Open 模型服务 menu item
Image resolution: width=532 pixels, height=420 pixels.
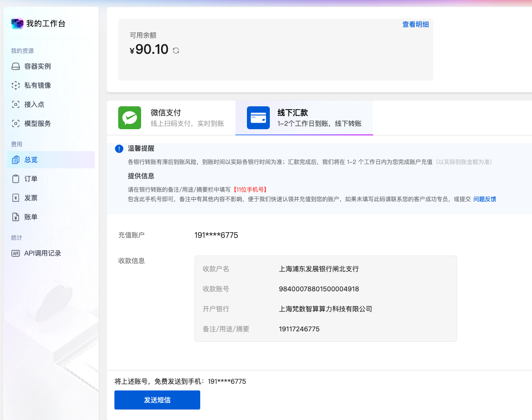(51, 123)
